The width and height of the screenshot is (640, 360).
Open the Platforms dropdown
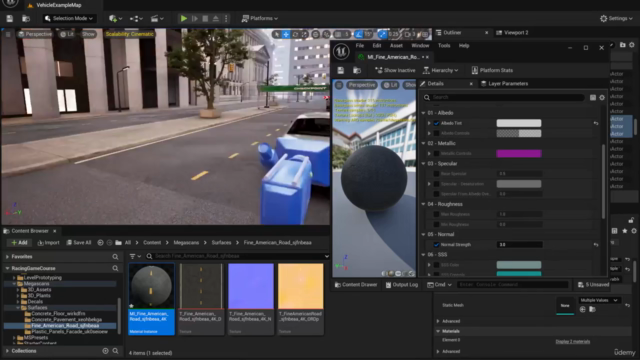(260, 18)
